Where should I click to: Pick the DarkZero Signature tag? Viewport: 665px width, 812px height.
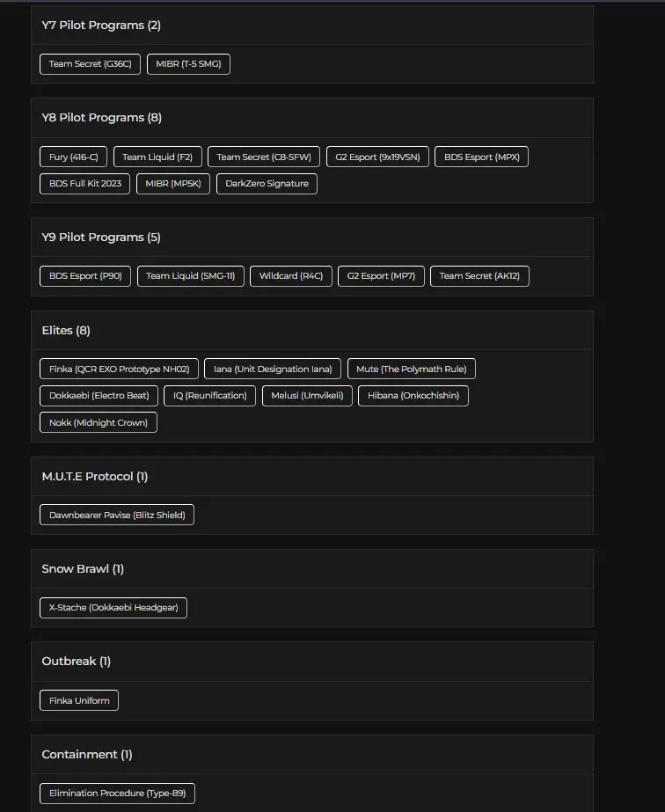[267, 184]
